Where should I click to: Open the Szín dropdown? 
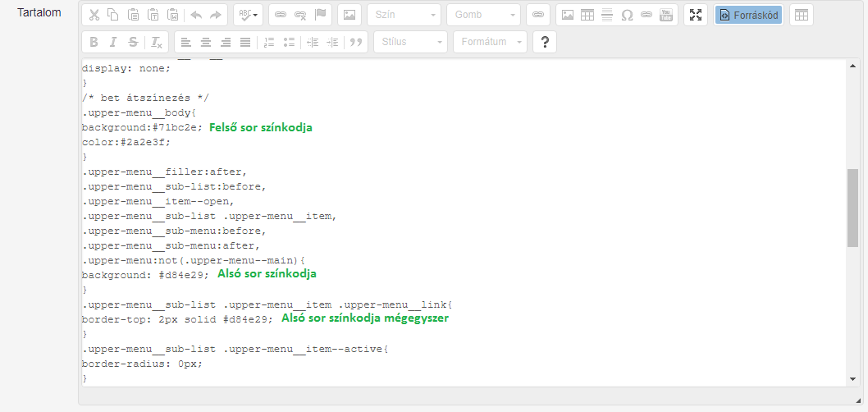click(404, 15)
